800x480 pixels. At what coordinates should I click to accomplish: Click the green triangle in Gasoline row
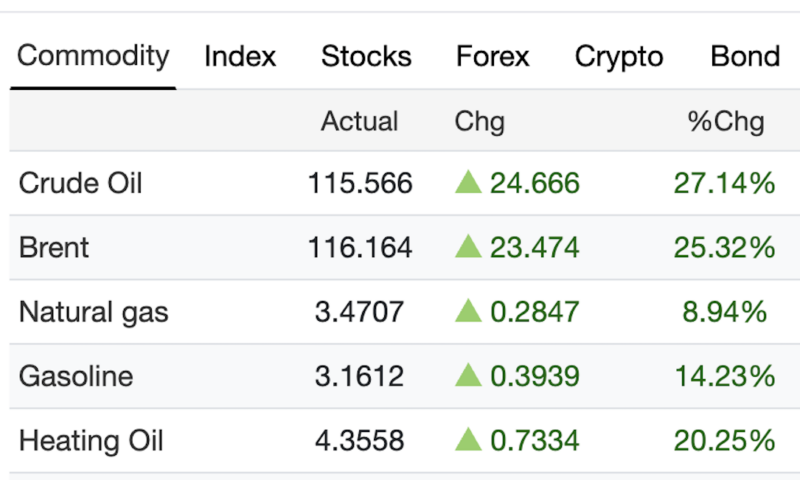[468, 376]
